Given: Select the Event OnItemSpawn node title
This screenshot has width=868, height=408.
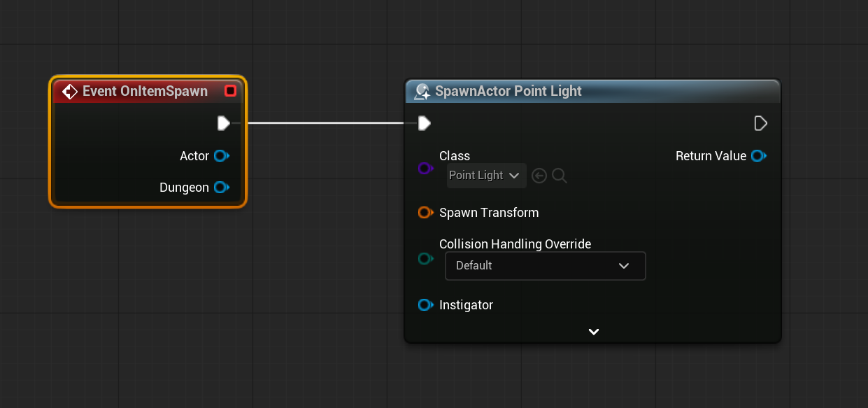Looking at the screenshot, I should point(145,91).
